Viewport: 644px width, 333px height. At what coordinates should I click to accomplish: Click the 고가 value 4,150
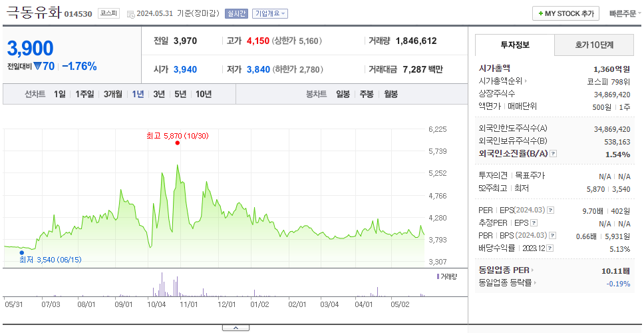(x=258, y=41)
